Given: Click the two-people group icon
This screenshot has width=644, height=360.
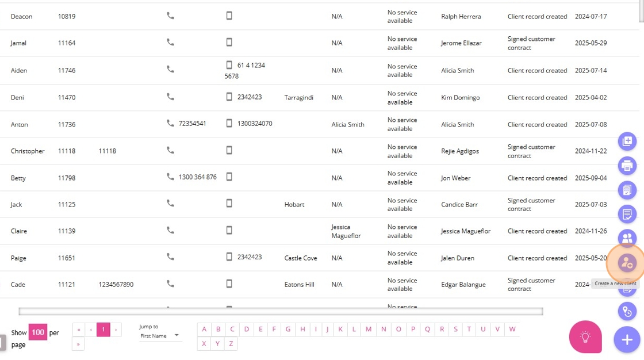Looking at the screenshot, I should coord(627,238).
